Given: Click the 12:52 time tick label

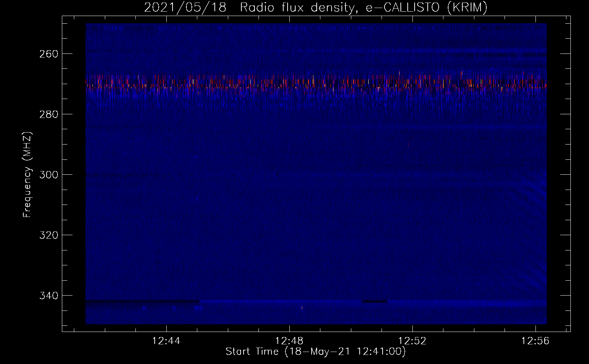Looking at the screenshot, I should tap(412, 341).
